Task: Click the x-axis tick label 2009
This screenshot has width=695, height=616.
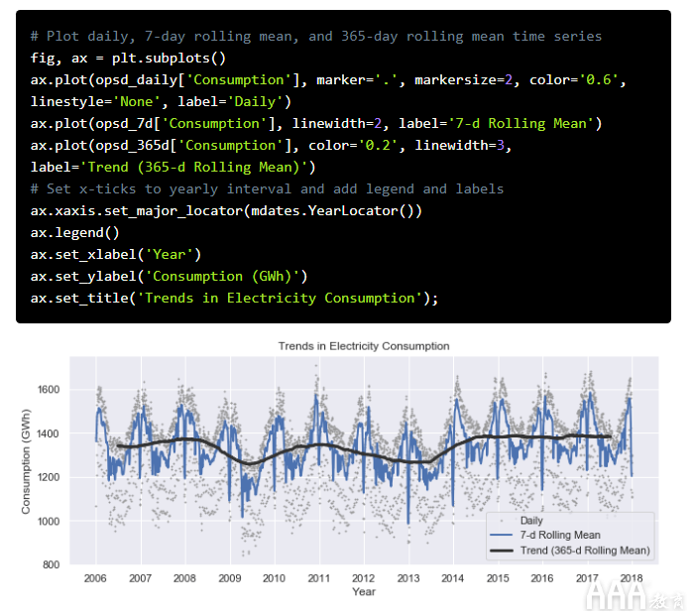Action: pyautogui.click(x=230, y=578)
